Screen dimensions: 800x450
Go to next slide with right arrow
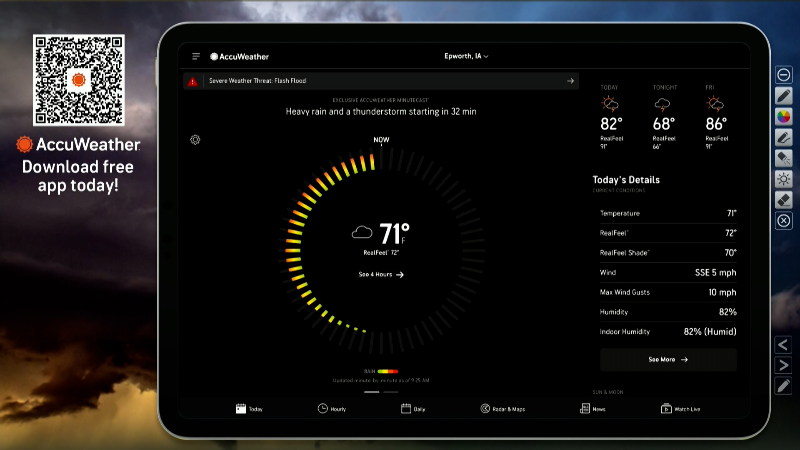coord(783,365)
